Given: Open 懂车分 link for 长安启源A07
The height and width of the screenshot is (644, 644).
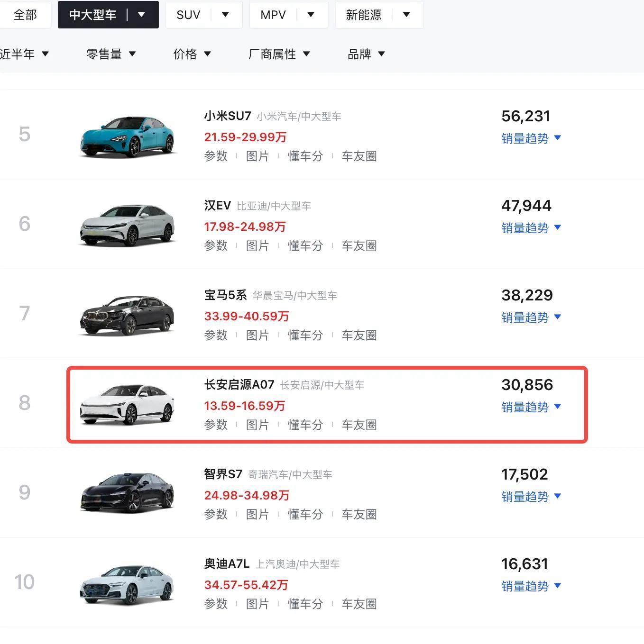Looking at the screenshot, I should tap(305, 425).
